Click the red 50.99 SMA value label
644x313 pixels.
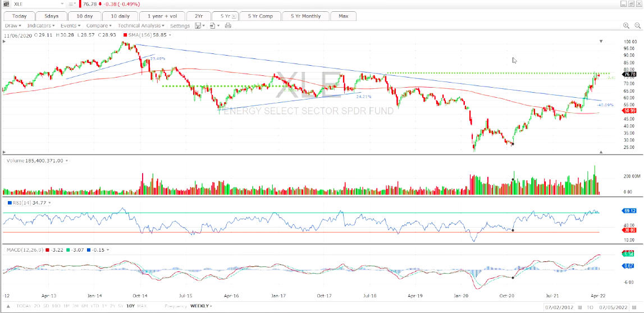tap(629, 111)
